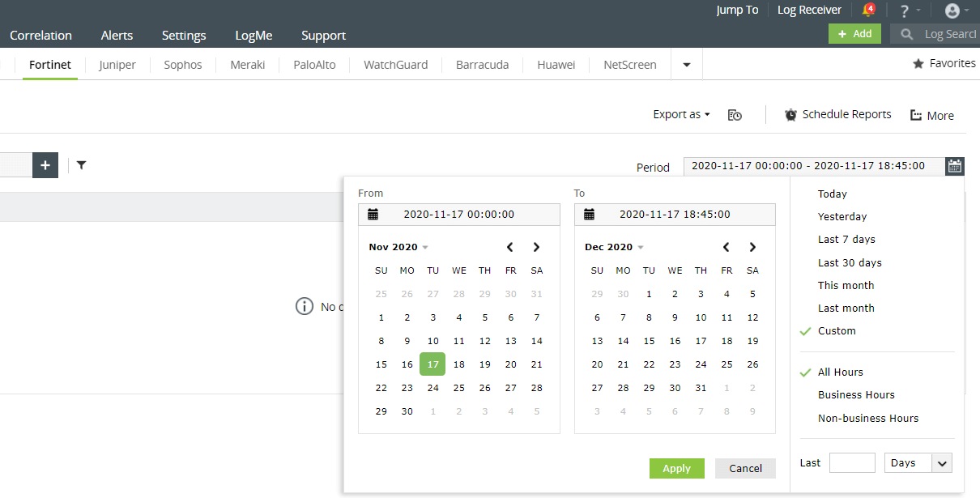Open the Alerts menu
The width and height of the screenshot is (980, 498).
117,36
